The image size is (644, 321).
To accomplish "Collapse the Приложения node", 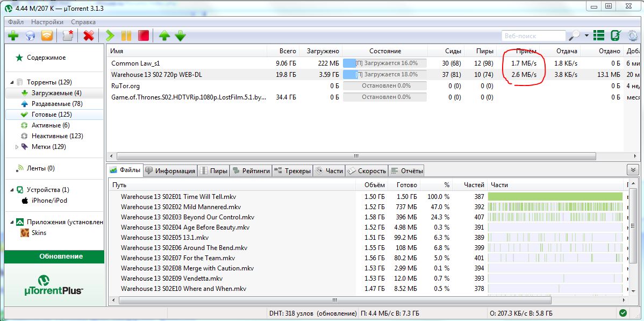I will pyautogui.click(x=12, y=223).
